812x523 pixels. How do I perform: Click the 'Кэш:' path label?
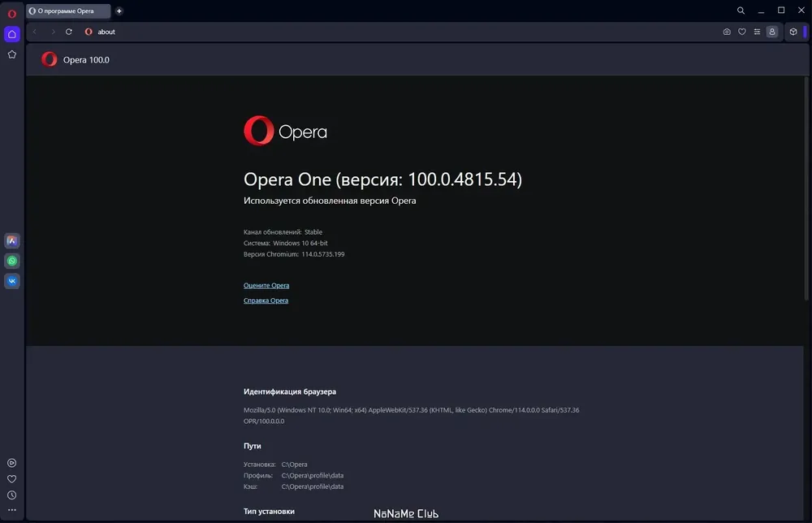[250, 486]
